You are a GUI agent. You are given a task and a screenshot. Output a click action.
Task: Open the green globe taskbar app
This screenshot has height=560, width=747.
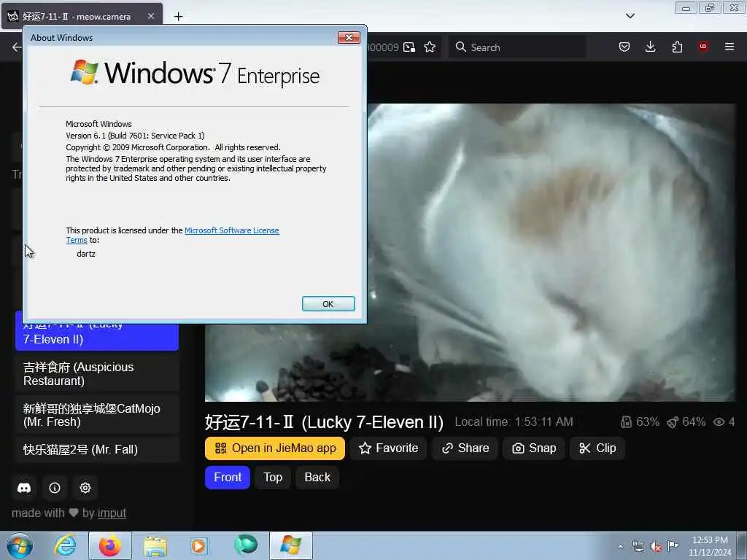(246, 545)
